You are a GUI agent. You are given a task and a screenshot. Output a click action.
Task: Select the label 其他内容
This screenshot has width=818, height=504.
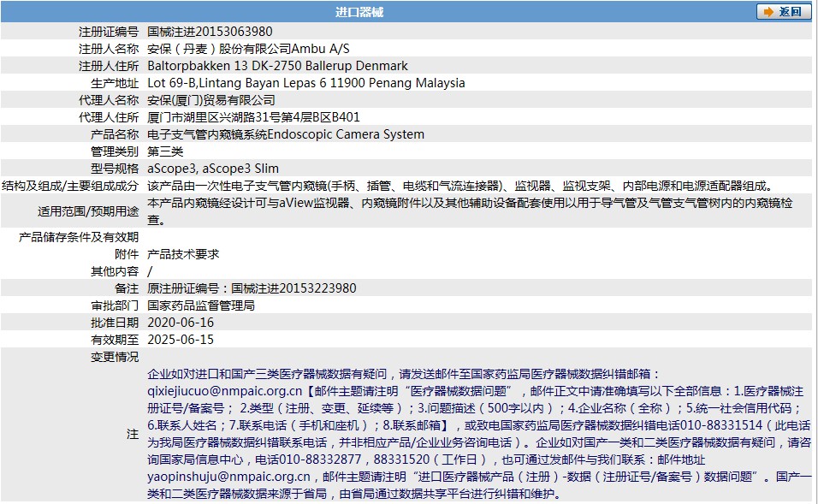coord(115,271)
